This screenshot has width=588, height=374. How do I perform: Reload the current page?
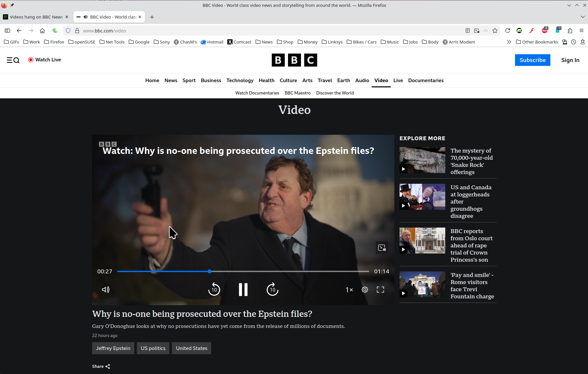coord(508,31)
